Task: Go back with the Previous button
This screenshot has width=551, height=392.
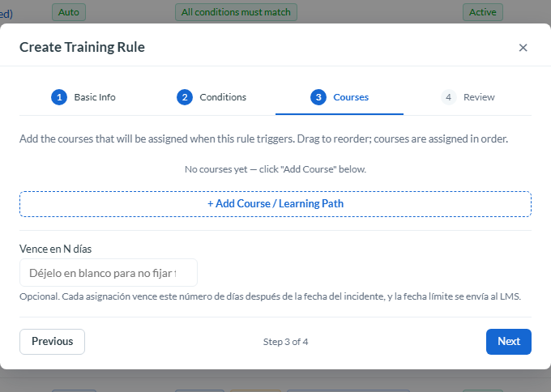Action: tap(52, 342)
